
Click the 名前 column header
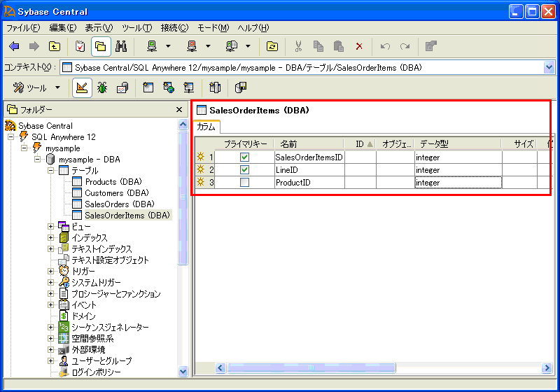tap(288, 143)
